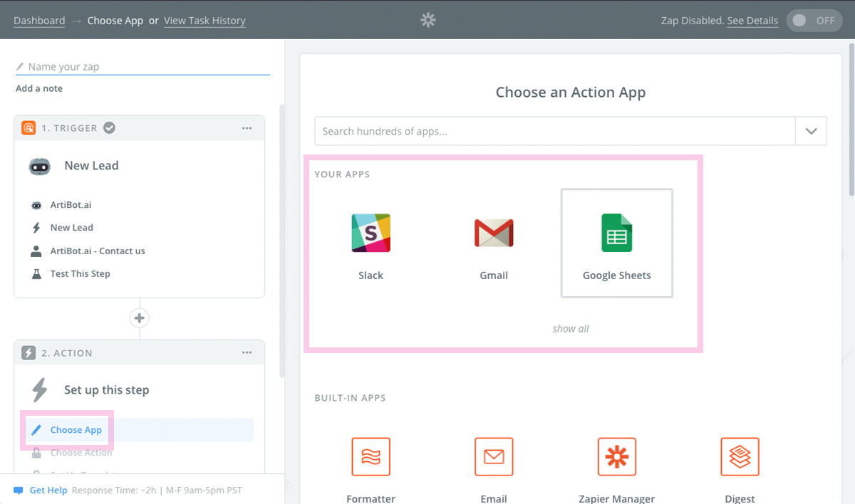Click the chat bubble Get Help icon
This screenshot has width=855, height=504.
coord(19,490)
